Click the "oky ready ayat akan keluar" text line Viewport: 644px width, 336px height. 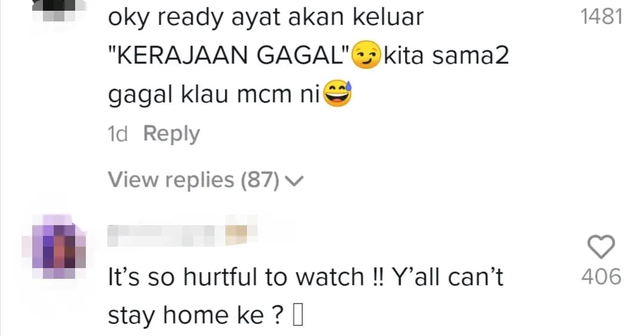(265, 18)
